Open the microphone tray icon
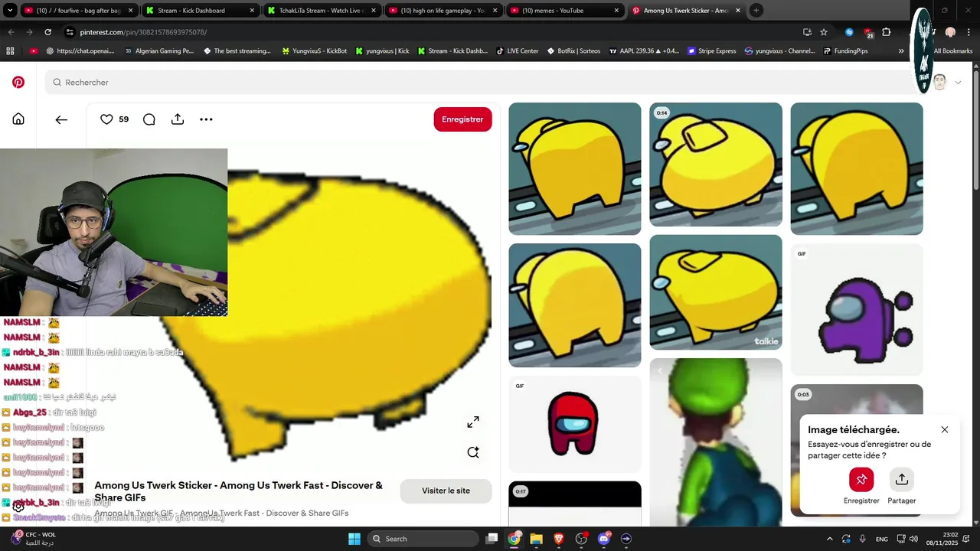980x551 pixels. [x=863, y=539]
